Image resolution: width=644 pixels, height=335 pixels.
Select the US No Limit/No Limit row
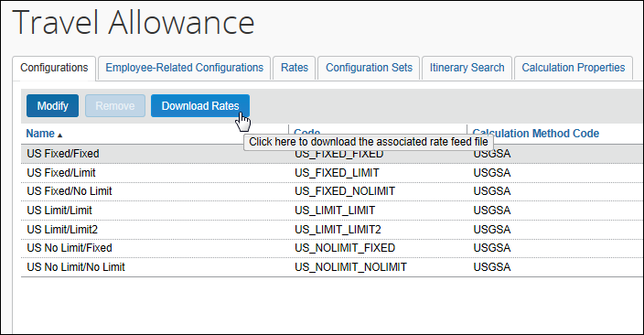pos(332,267)
